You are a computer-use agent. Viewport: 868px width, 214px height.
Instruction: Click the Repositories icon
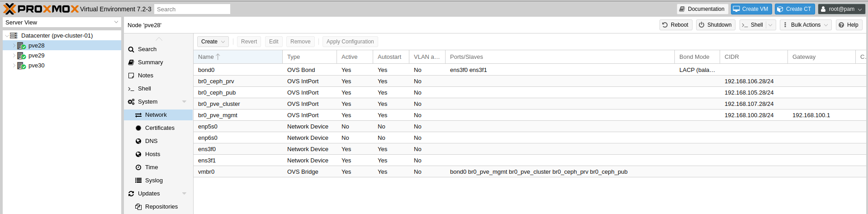tap(138, 207)
